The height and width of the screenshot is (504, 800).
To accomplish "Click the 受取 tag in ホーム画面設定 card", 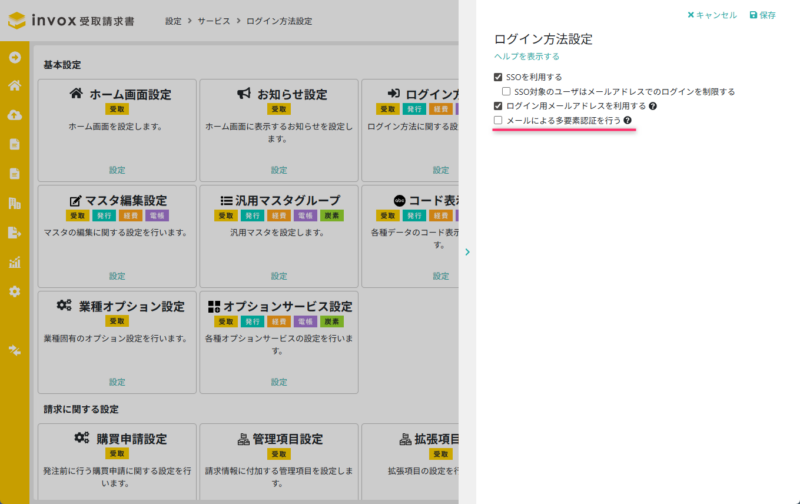I will [x=117, y=109].
